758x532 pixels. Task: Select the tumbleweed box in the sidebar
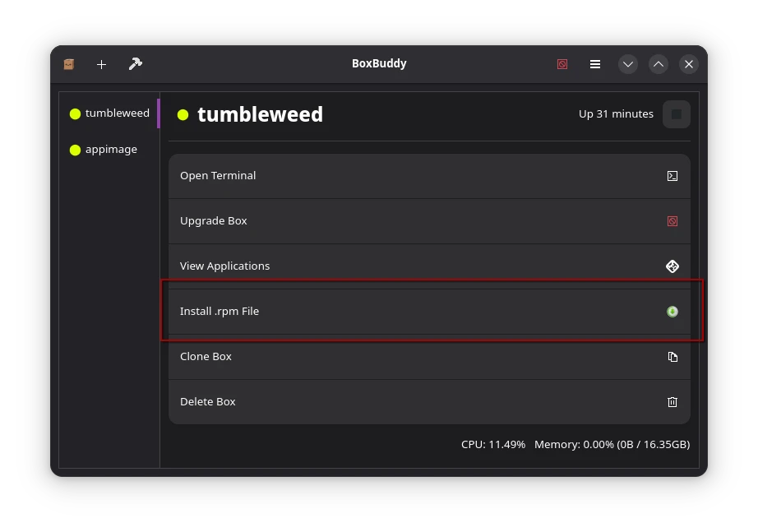pyautogui.click(x=118, y=113)
